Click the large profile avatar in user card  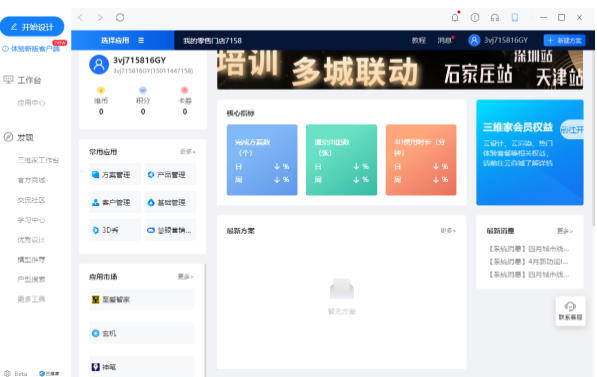pyautogui.click(x=99, y=65)
